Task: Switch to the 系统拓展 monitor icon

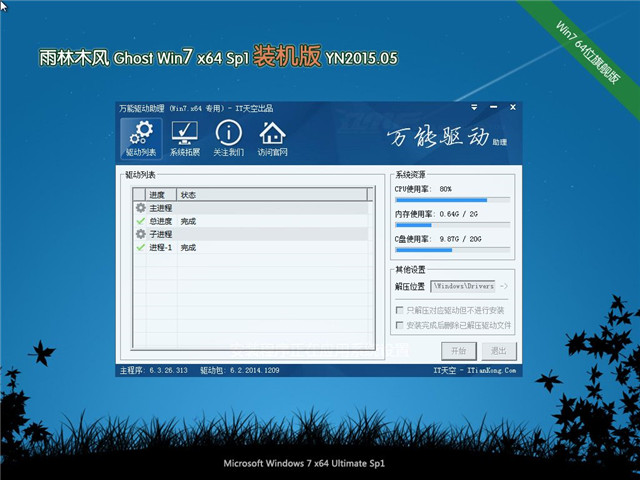Action: pos(185,139)
